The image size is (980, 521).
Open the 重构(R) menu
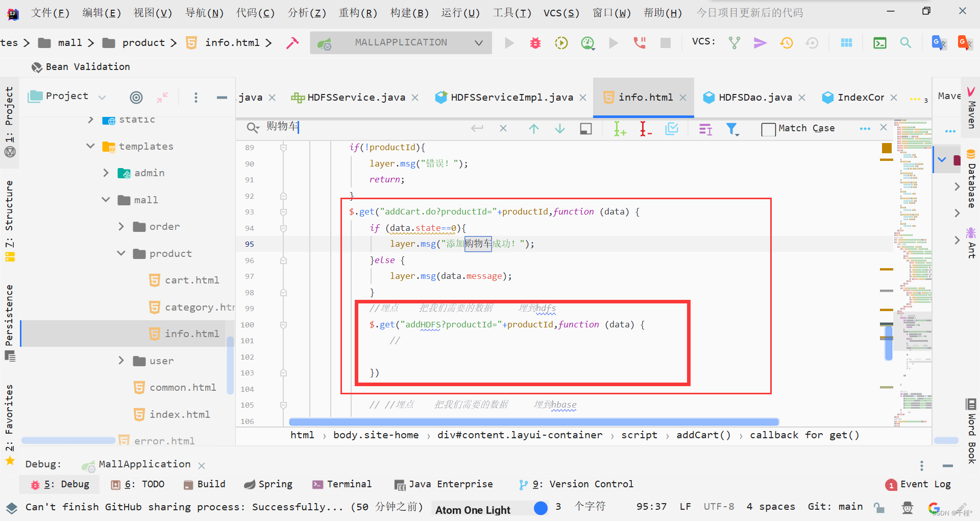pyautogui.click(x=358, y=13)
